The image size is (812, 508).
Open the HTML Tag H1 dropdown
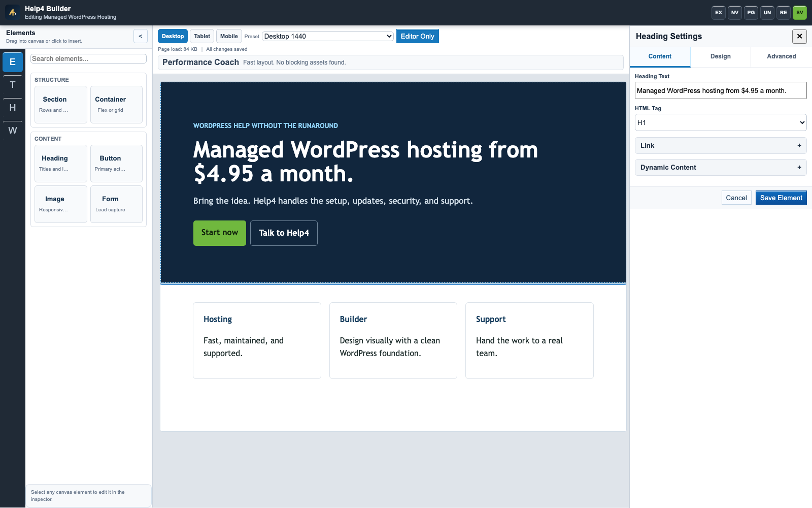pos(721,122)
